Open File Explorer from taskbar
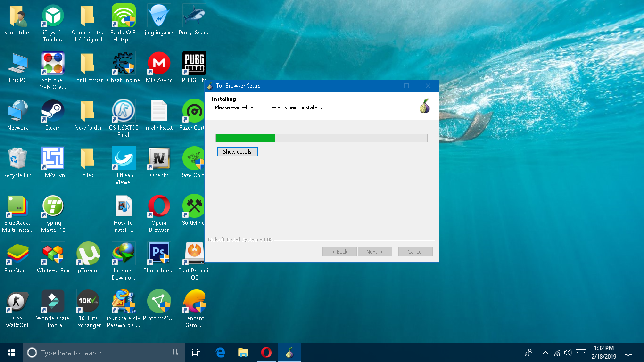Screen dimensions: 644x362 pyautogui.click(x=243, y=353)
